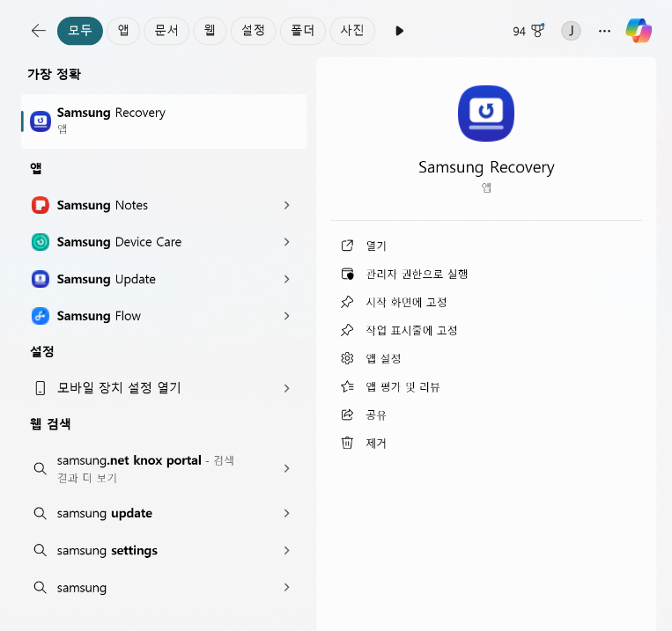Switch to the 웹 filter tab
The width and height of the screenshot is (672, 631).
[210, 31]
